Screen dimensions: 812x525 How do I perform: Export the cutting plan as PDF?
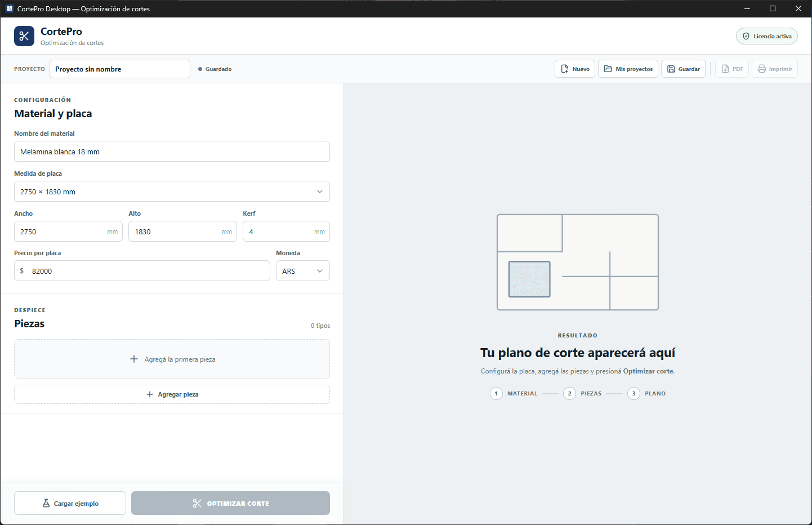[x=732, y=69]
